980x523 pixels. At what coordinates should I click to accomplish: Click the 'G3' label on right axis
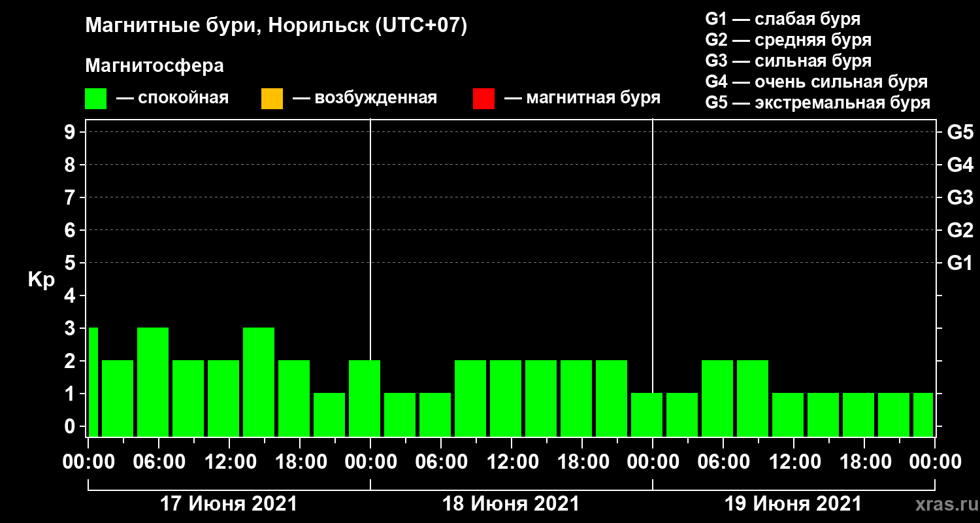[x=960, y=197]
